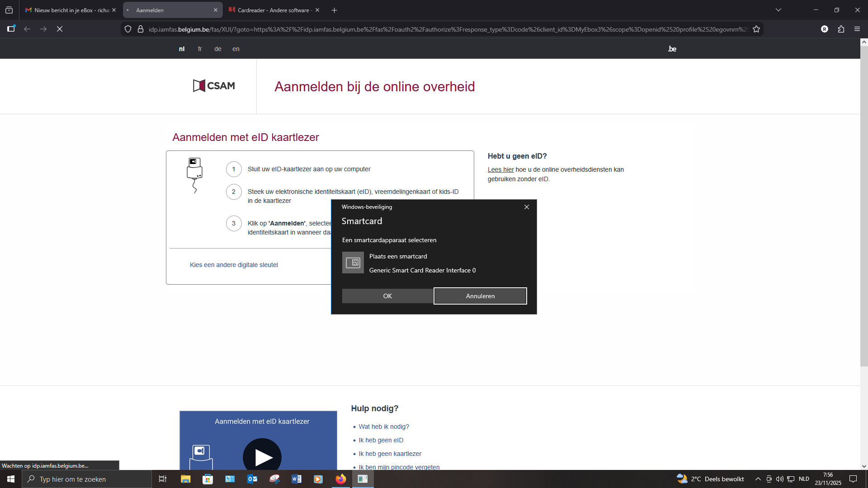Show hidden system tray icons chevron
Viewport: 868px width, 488px height.
(x=758, y=479)
